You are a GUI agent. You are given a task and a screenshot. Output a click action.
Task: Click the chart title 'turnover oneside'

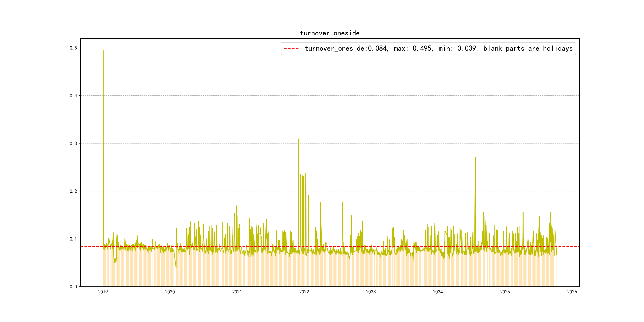click(330, 33)
